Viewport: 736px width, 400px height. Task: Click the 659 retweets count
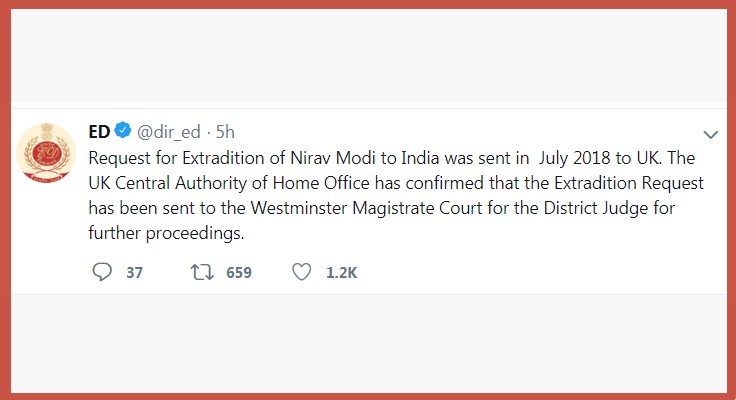[238, 272]
